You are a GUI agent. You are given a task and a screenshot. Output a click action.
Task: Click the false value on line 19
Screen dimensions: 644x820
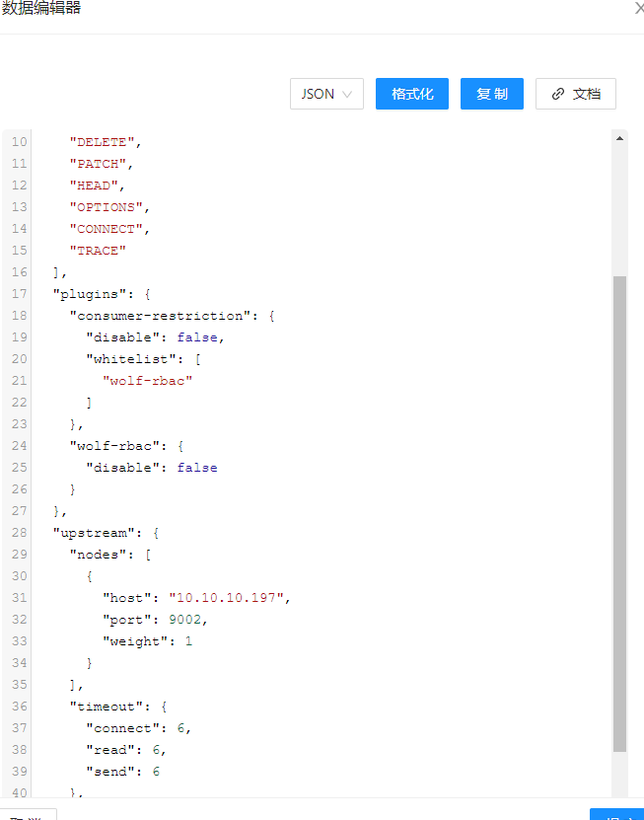(196, 337)
